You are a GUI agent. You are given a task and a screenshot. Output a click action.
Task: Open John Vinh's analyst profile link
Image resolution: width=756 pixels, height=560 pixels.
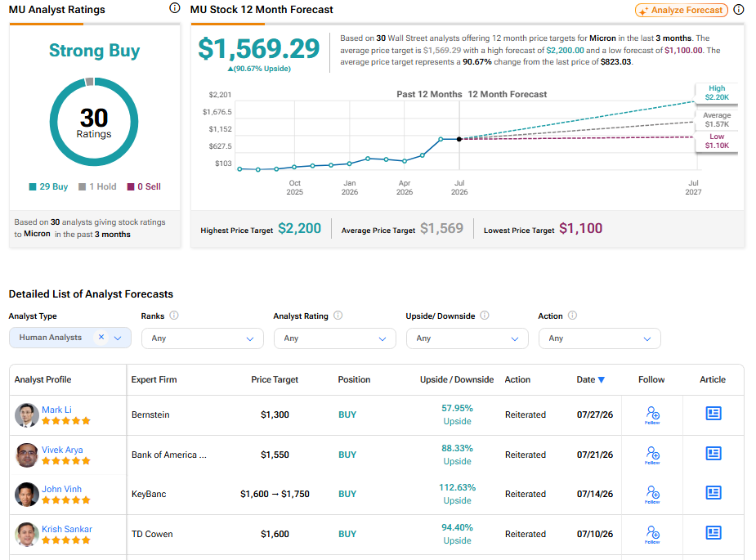click(x=62, y=489)
